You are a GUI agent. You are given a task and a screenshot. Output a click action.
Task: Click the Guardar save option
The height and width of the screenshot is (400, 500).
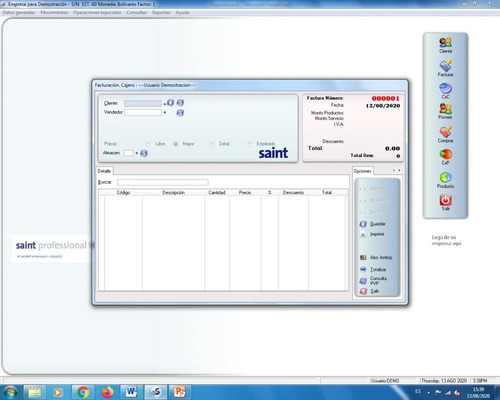click(373, 224)
